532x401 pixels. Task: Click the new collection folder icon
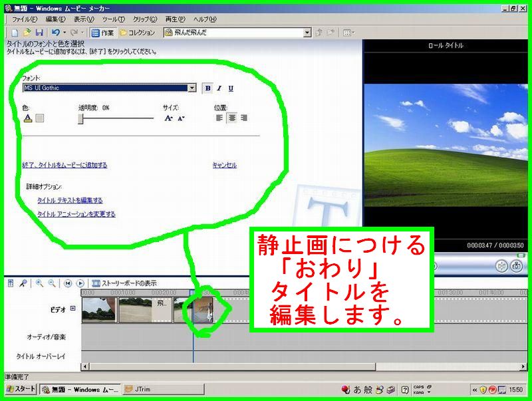point(331,33)
